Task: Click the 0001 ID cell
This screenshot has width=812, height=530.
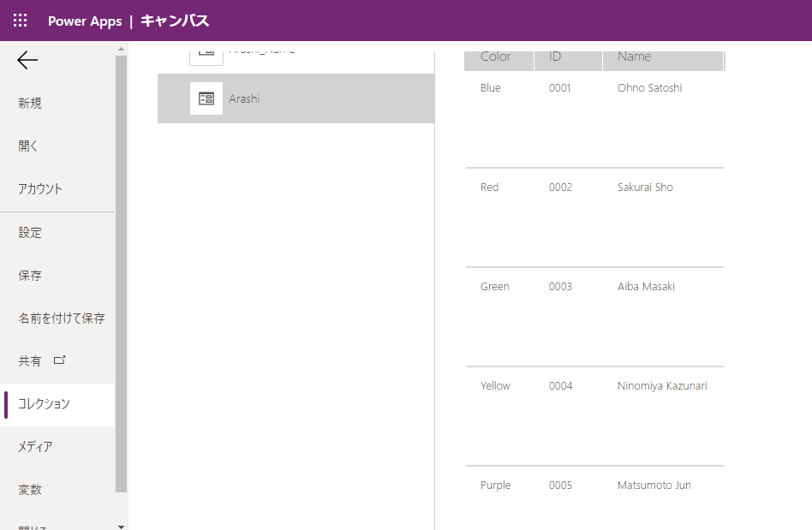Action: tap(560, 88)
